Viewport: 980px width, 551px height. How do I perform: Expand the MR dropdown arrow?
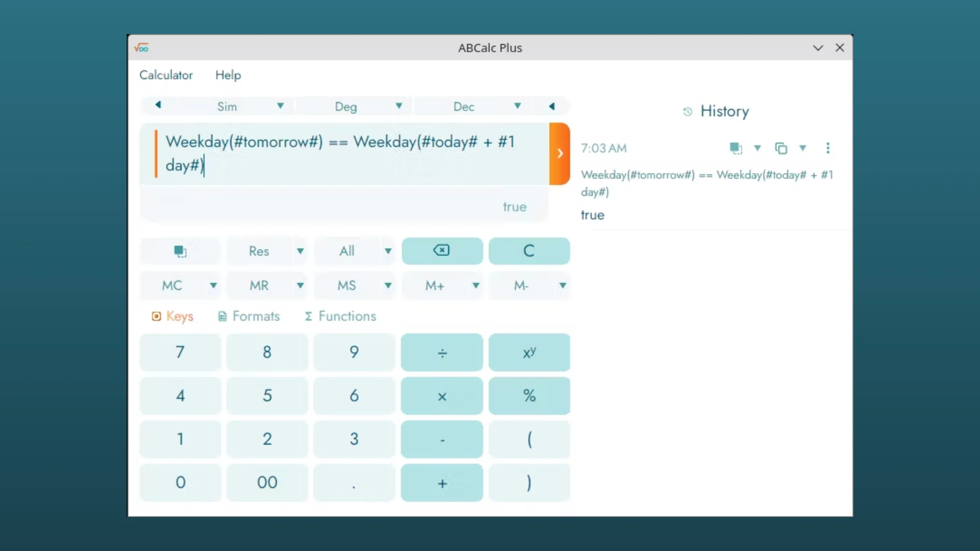(x=300, y=286)
